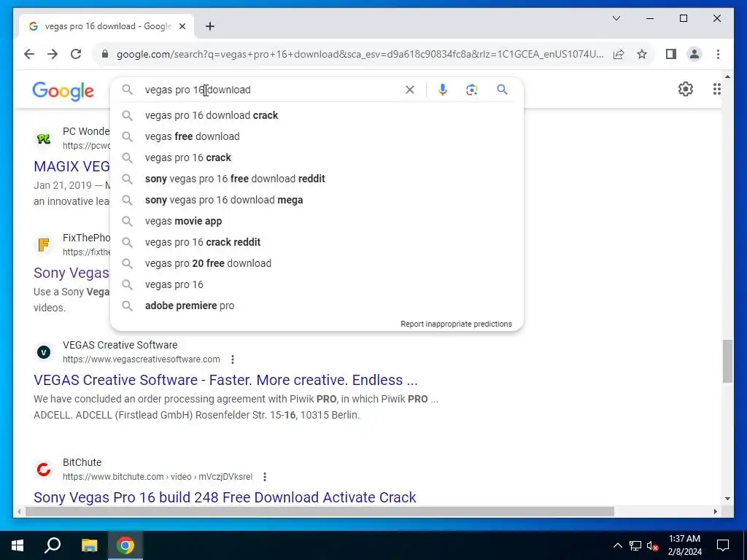The height and width of the screenshot is (560, 747).
Task: Click the BitChute site favicon
Action: click(44, 470)
